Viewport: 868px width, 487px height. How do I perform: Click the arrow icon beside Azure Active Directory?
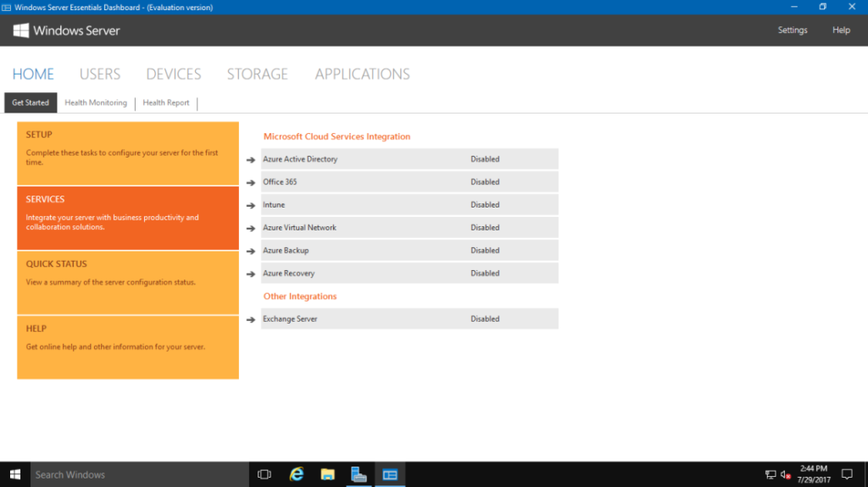(x=251, y=160)
